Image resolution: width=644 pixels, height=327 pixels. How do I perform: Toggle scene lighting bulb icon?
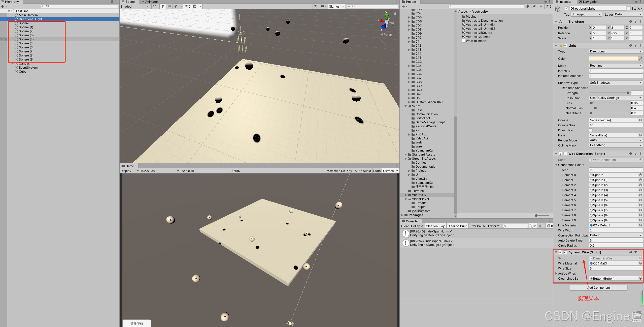[163, 6]
